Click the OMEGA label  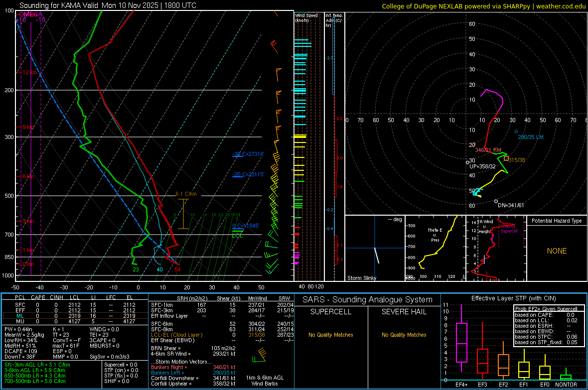30,14
